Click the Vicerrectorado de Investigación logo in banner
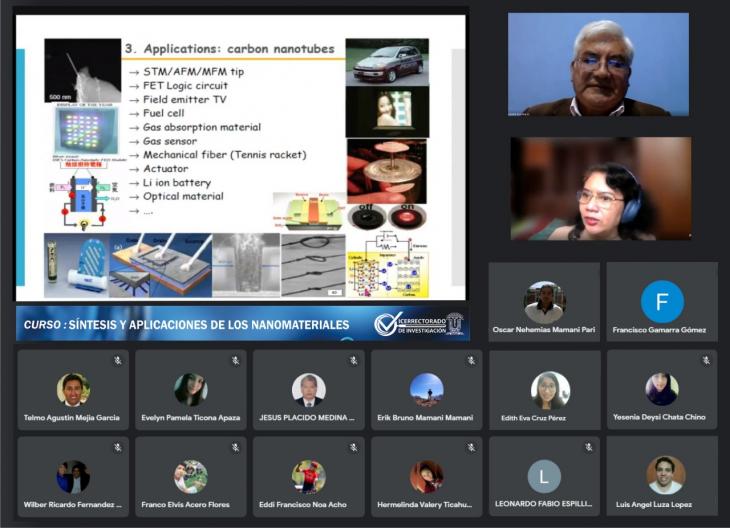730x528 pixels. (x=418, y=324)
